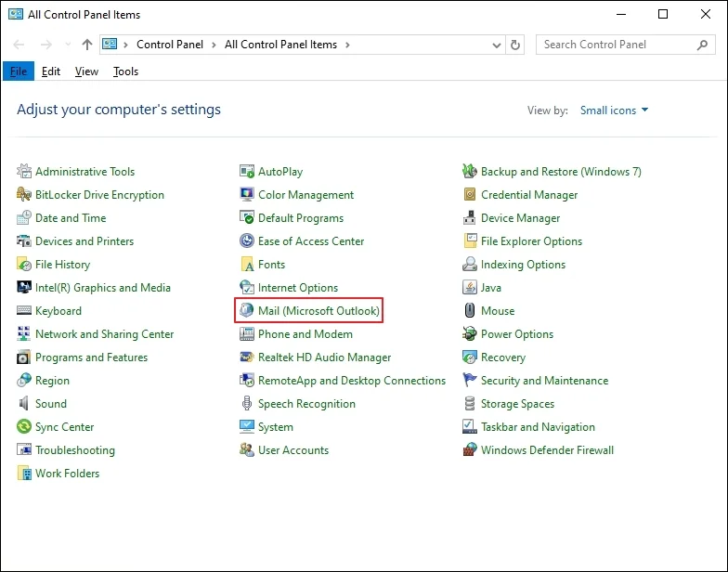
Task: Open the Keyboard icon
Action: coord(24,310)
